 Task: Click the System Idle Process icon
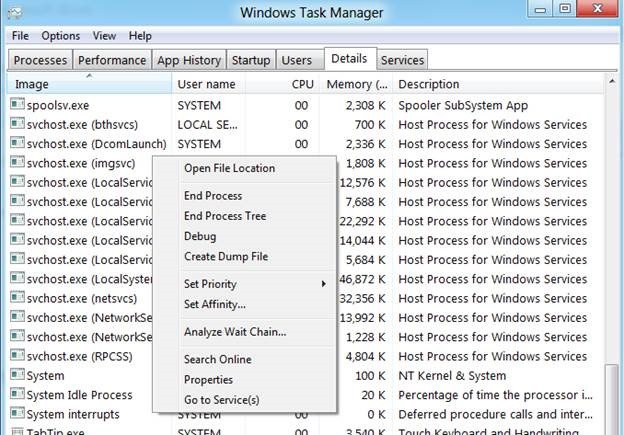pyautogui.click(x=17, y=394)
